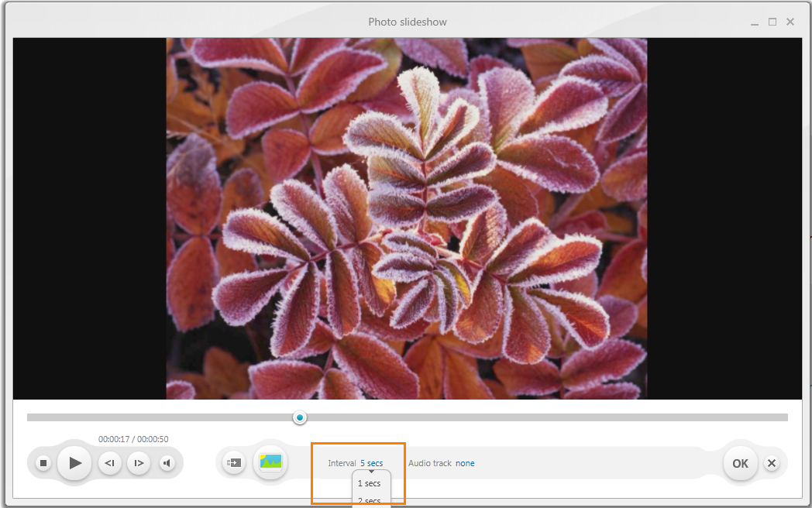Seek to the start of progress bar

pyautogui.click(x=30, y=417)
